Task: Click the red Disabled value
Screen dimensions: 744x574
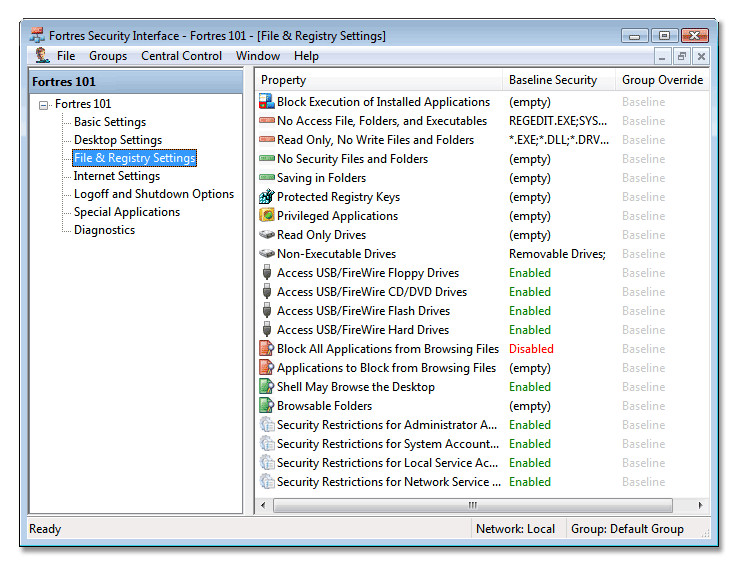Action: (531, 349)
